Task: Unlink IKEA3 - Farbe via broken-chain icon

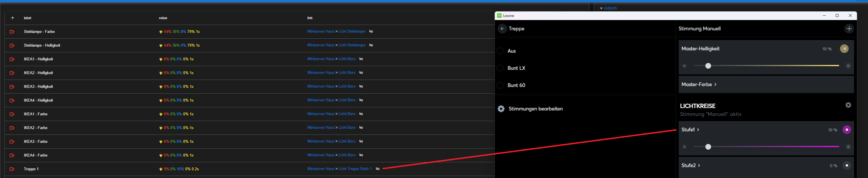Action: [x=361, y=141]
